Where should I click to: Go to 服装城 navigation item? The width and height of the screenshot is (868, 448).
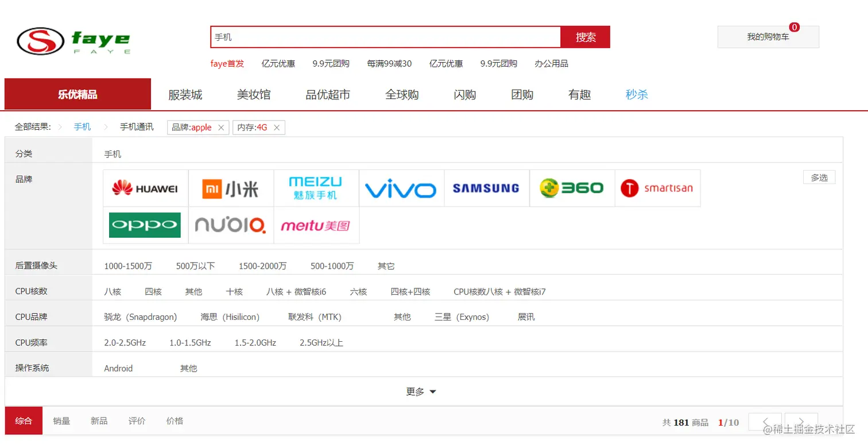[185, 95]
